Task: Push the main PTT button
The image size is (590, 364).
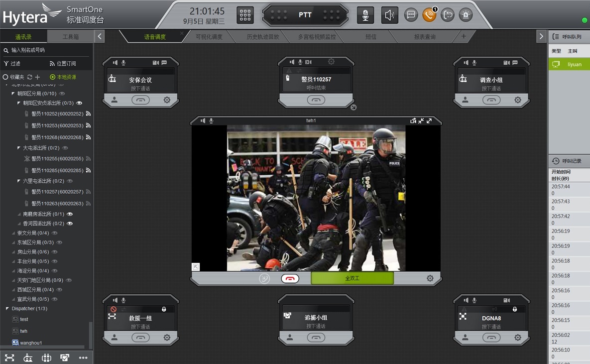Action: pyautogui.click(x=305, y=15)
